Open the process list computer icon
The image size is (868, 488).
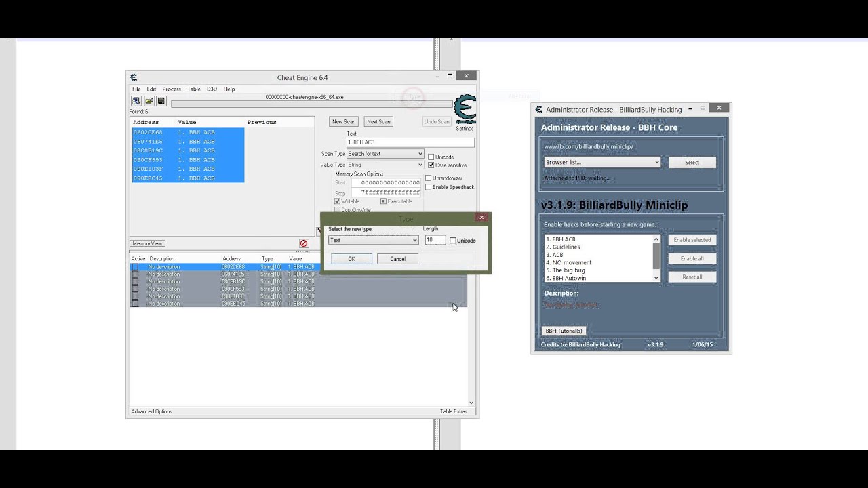pyautogui.click(x=136, y=101)
